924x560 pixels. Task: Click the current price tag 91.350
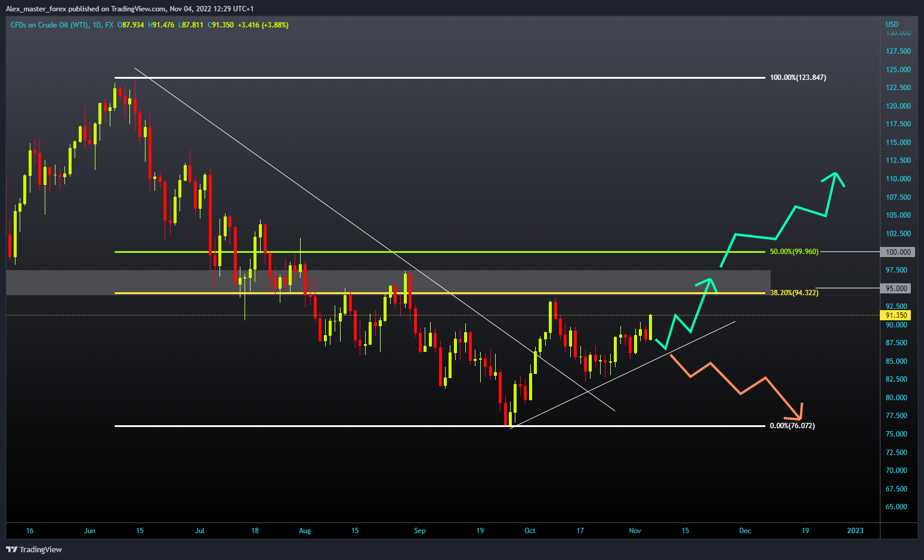click(x=896, y=315)
